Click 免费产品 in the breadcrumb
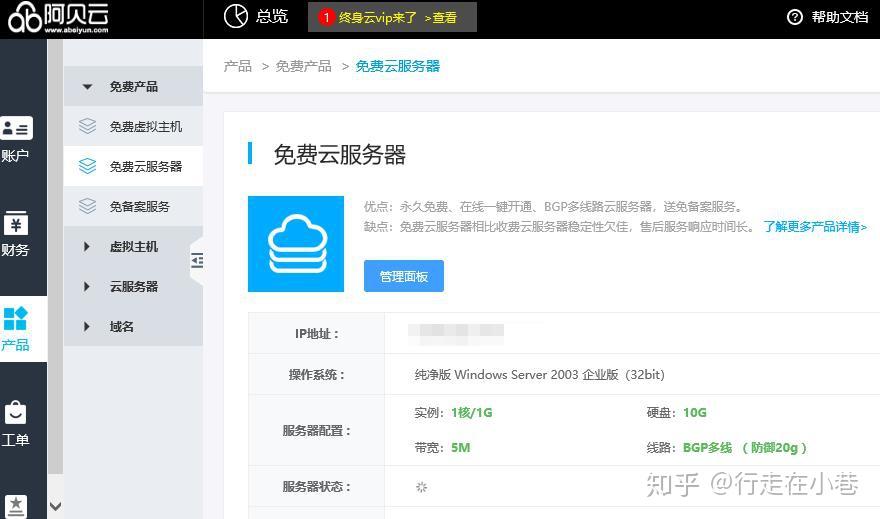This screenshot has height=519, width=880. pyautogui.click(x=304, y=66)
